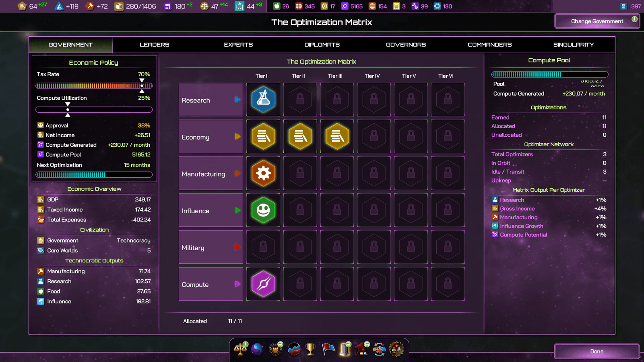The width and height of the screenshot is (644, 362).
Task: Click the 'Technocracy' government value
Action: click(134, 241)
